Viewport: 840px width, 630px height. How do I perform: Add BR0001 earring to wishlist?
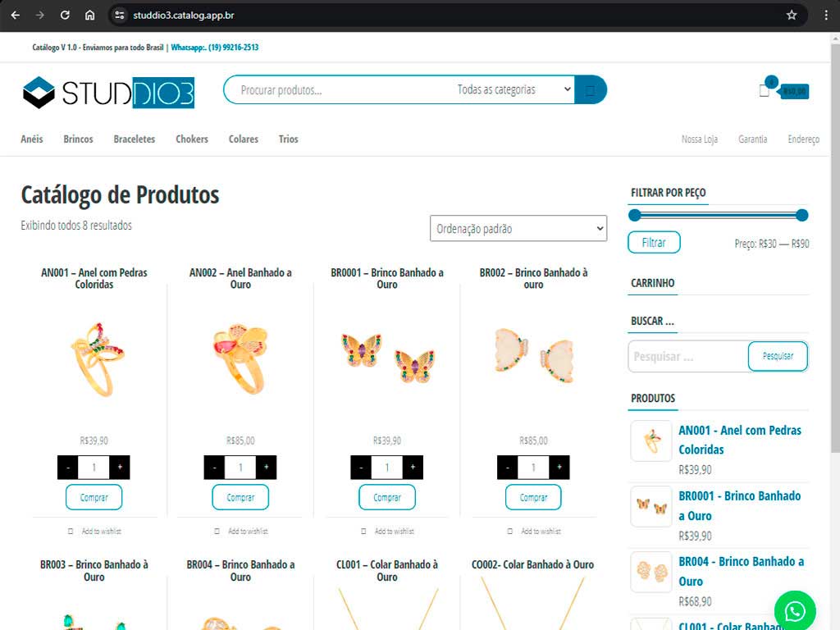387,532
